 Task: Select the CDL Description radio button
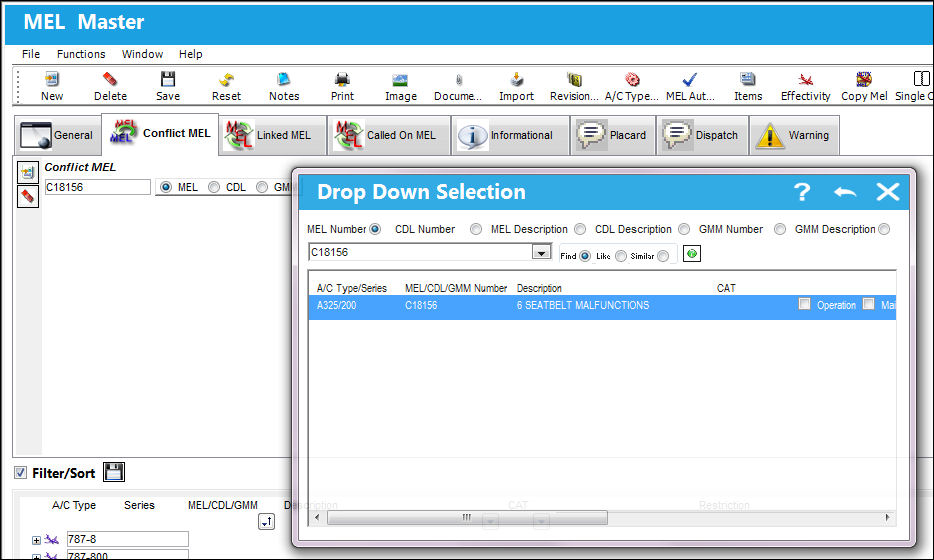[x=684, y=229]
